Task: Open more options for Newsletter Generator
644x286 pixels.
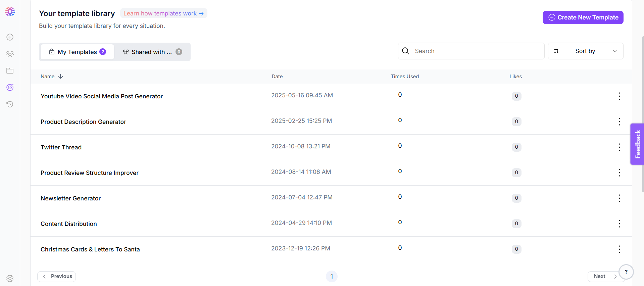Action: pyautogui.click(x=619, y=198)
